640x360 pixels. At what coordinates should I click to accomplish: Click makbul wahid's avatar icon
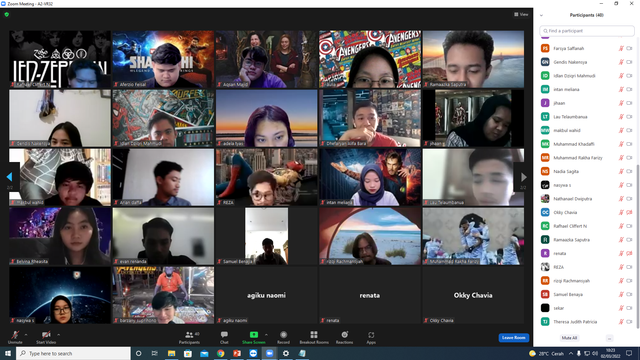tap(545, 131)
